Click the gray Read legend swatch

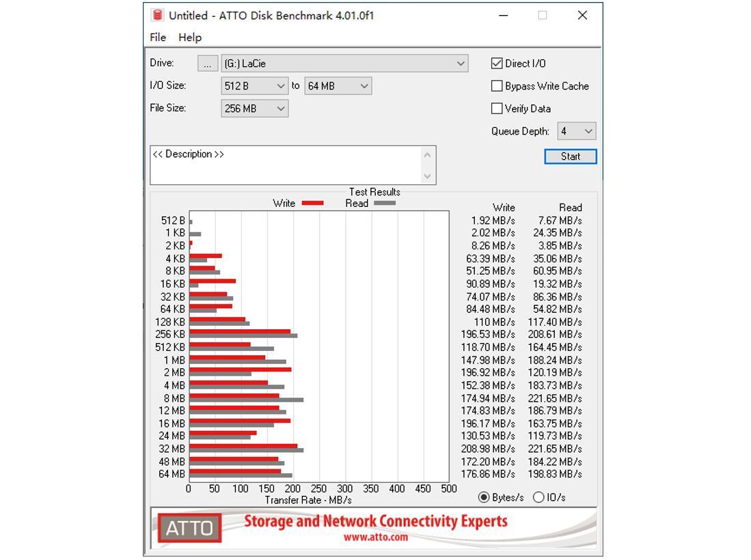[385, 204]
